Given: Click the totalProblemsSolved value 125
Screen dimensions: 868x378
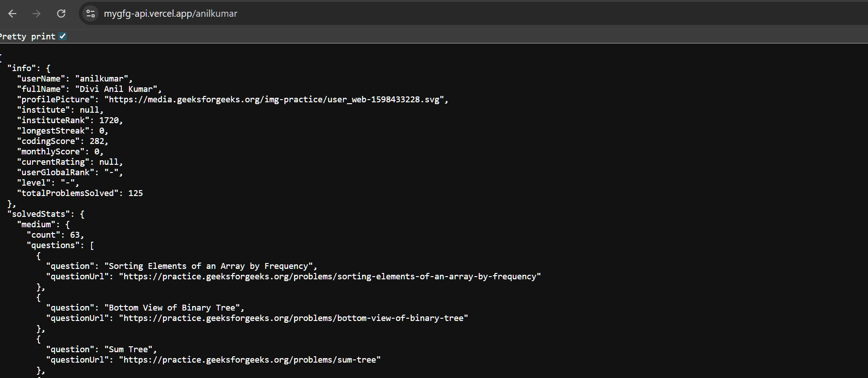Looking at the screenshot, I should pos(135,193).
